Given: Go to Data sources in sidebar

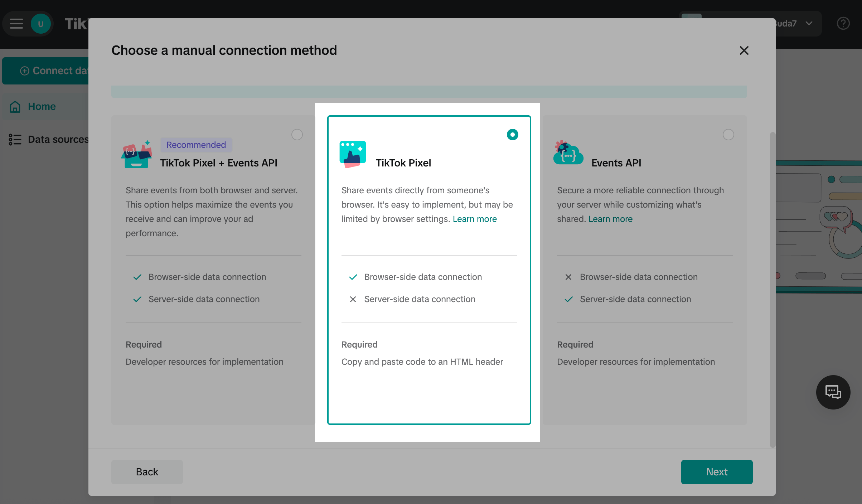Looking at the screenshot, I should click(58, 140).
